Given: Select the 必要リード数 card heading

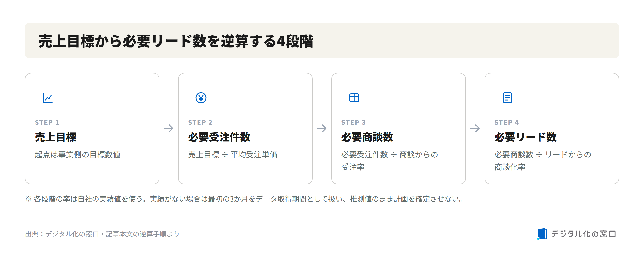Looking at the screenshot, I should pos(526,137).
